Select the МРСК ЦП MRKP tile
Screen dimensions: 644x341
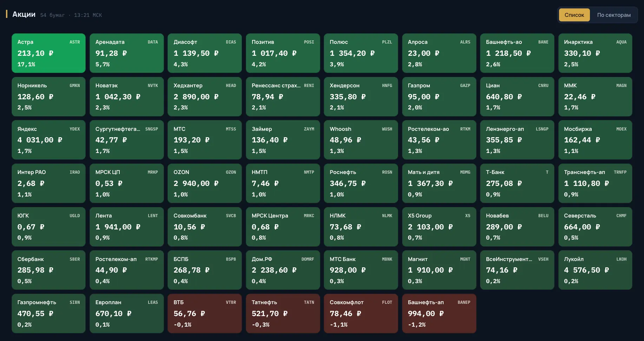click(x=127, y=183)
